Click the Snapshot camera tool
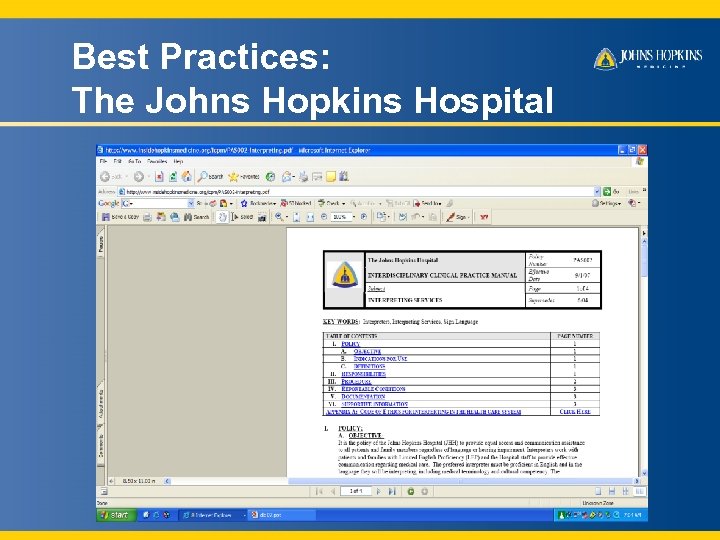This screenshot has width=720, height=540. (x=262, y=217)
